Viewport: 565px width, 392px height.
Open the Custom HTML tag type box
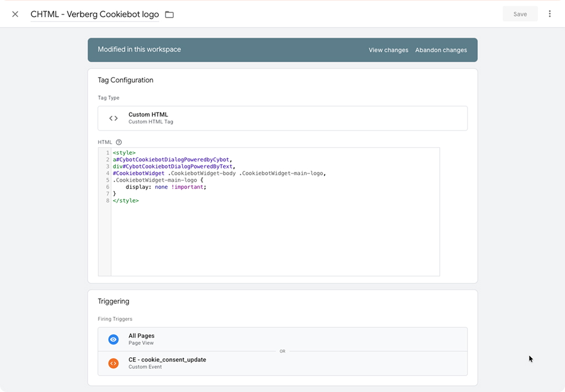(282, 118)
